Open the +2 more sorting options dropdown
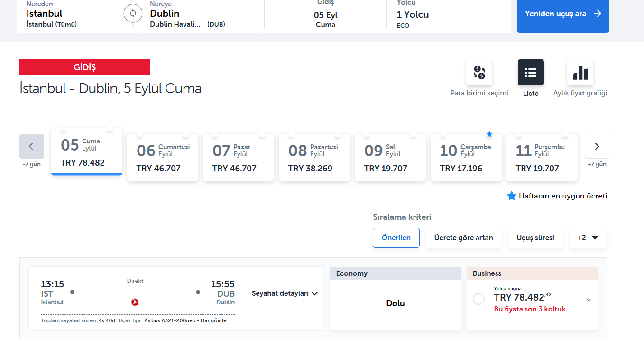The width and height of the screenshot is (644, 339). pos(588,238)
